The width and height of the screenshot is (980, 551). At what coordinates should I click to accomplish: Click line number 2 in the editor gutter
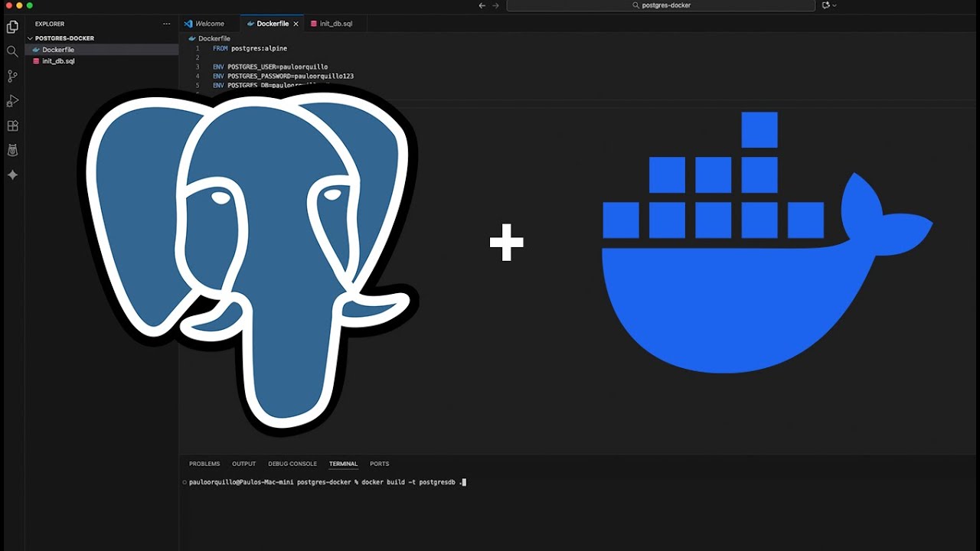coord(197,57)
